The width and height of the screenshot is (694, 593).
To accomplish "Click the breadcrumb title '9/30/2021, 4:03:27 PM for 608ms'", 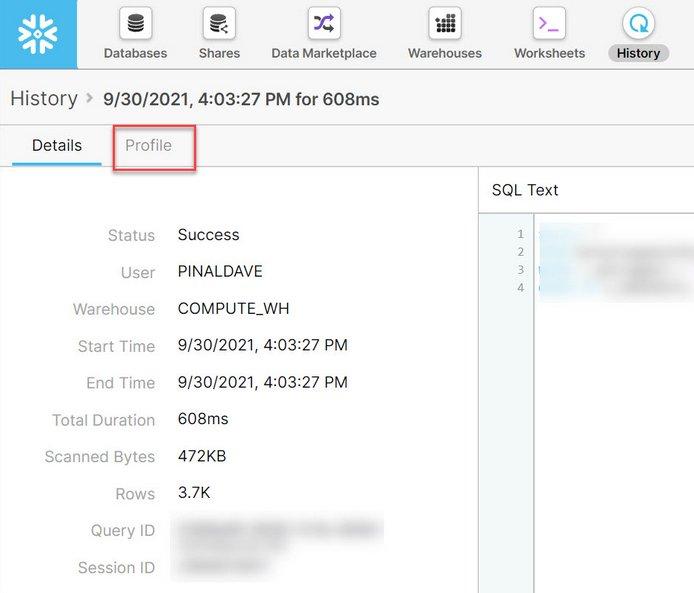I will 241,99.
